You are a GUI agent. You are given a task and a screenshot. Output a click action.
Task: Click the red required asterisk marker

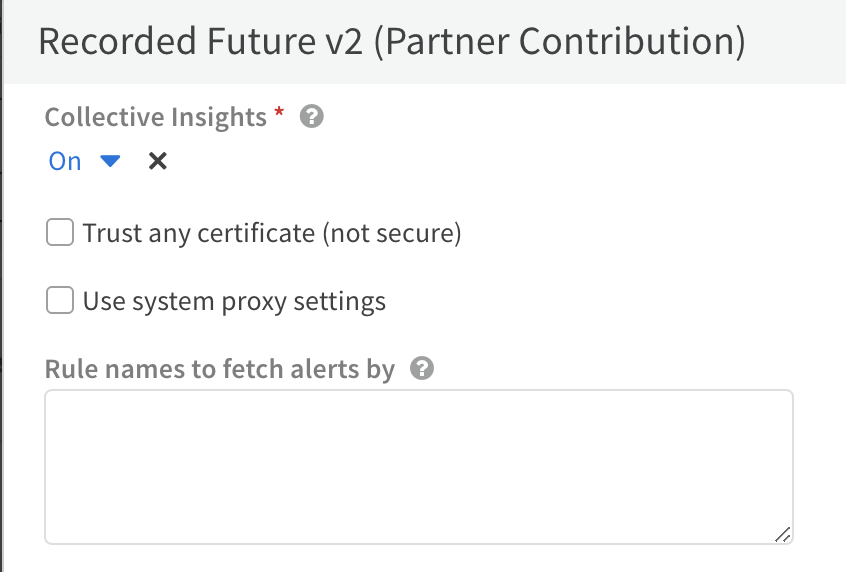coord(279,115)
